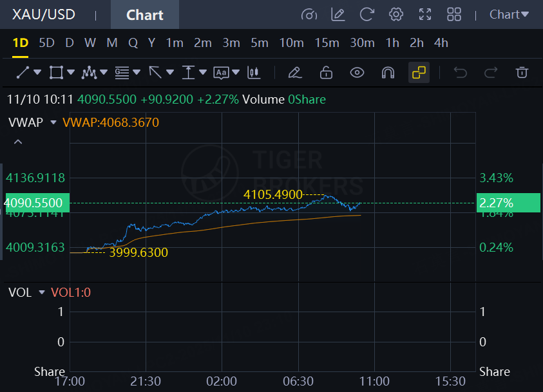Screen dimensions: 543x392
Task: Expand the VWAP indicator dropdown
Action: [x=53, y=122]
